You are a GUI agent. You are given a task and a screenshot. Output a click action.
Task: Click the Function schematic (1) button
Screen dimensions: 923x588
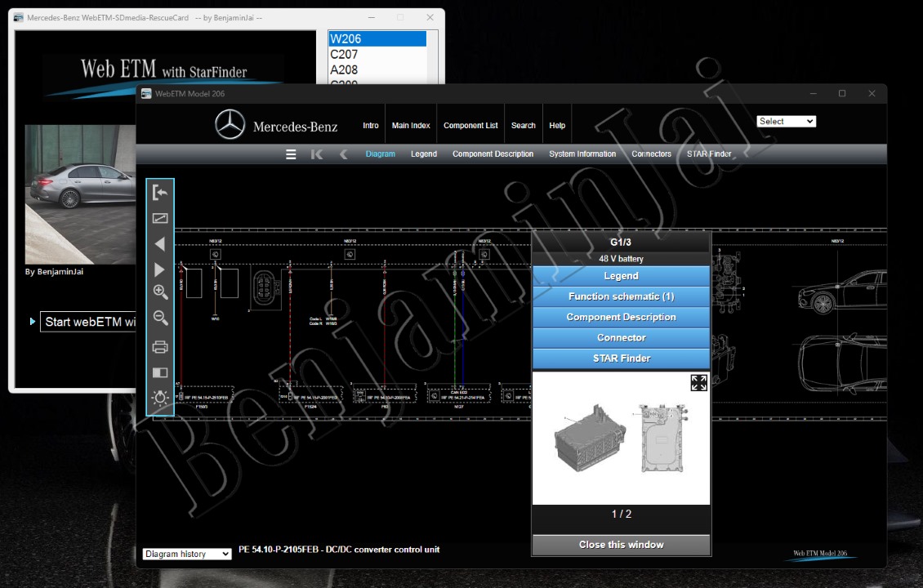[621, 296]
